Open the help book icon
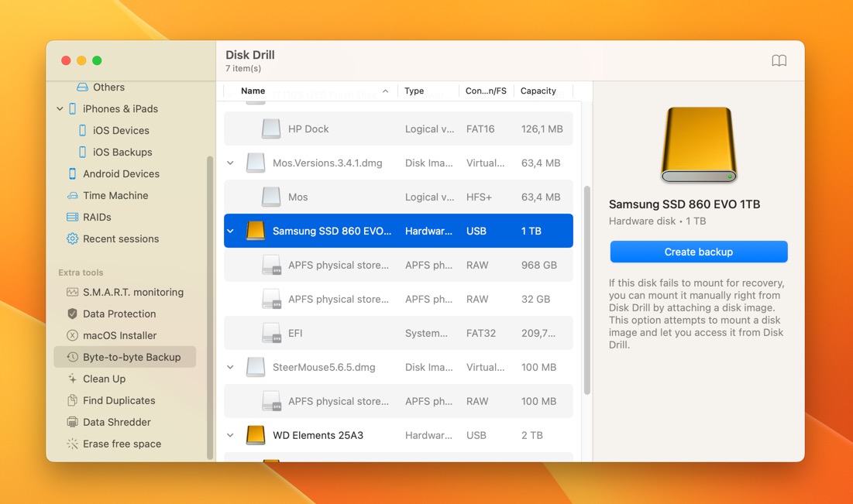 pyautogui.click(x=779, y=60)
